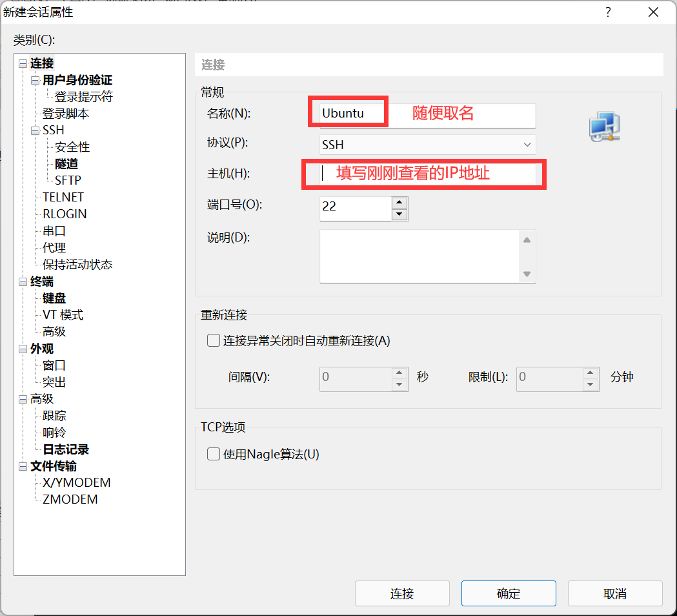
Task: Select 登录提示符 tree item
Action: (83, 97)
